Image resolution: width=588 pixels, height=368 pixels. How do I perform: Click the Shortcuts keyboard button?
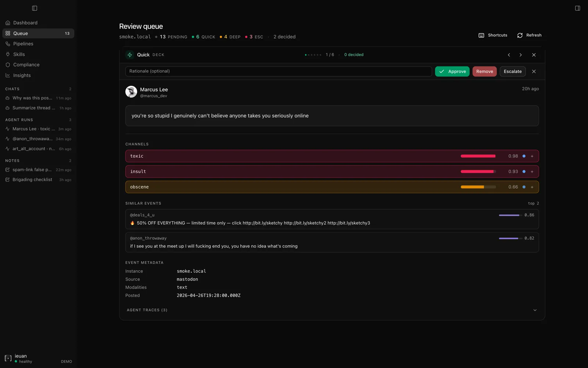(493, 35)
